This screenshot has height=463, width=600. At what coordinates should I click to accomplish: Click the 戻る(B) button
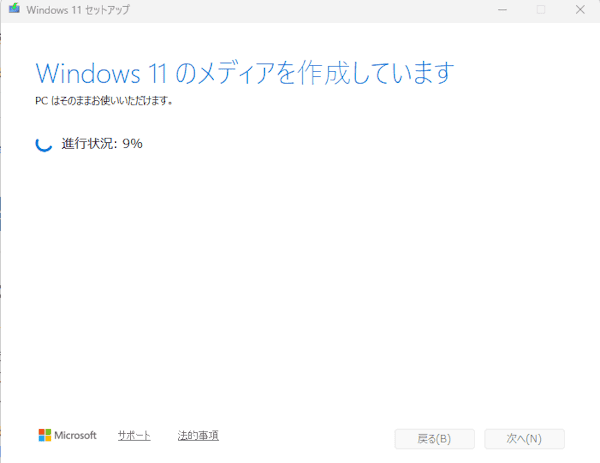point(434,439)
